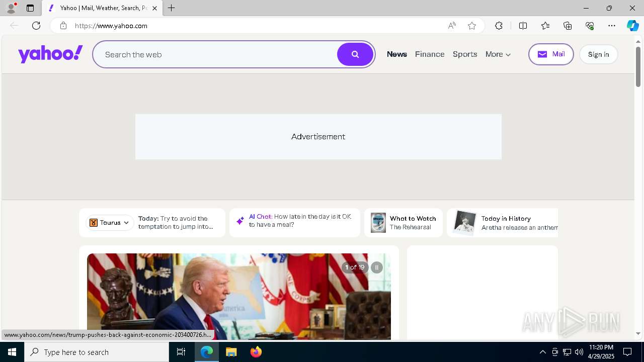Open Edge Settings and more menu
The height and width of the screenshot is (362, 644).
[612, 26]
